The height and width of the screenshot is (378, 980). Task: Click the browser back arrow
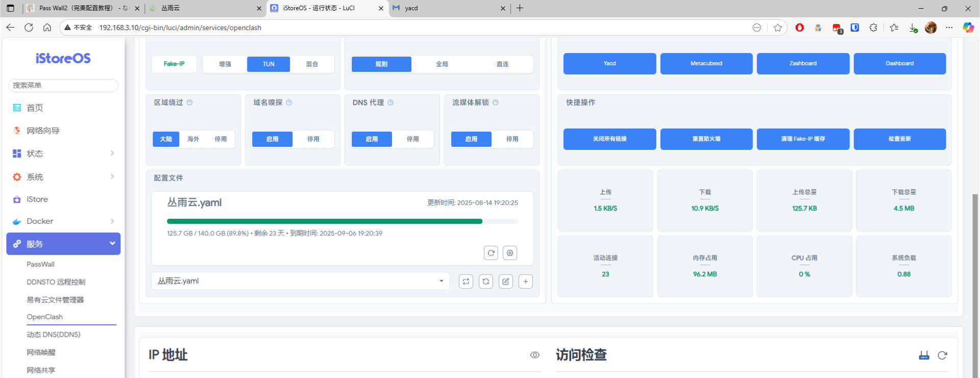click(x=10, y=28)
